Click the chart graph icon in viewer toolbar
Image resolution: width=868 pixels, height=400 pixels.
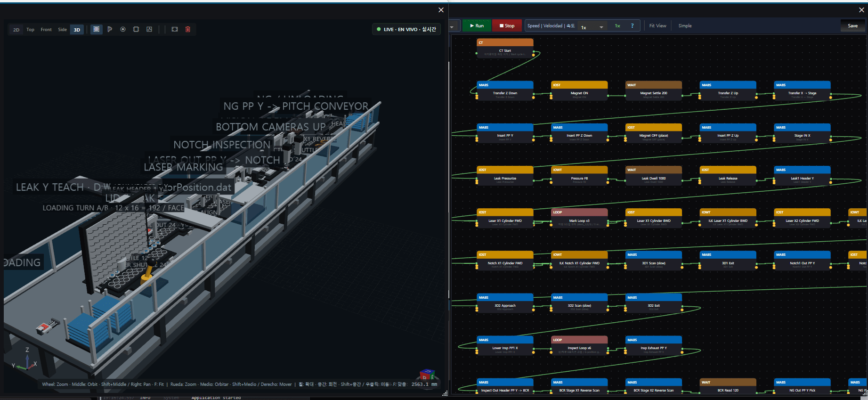149,29
